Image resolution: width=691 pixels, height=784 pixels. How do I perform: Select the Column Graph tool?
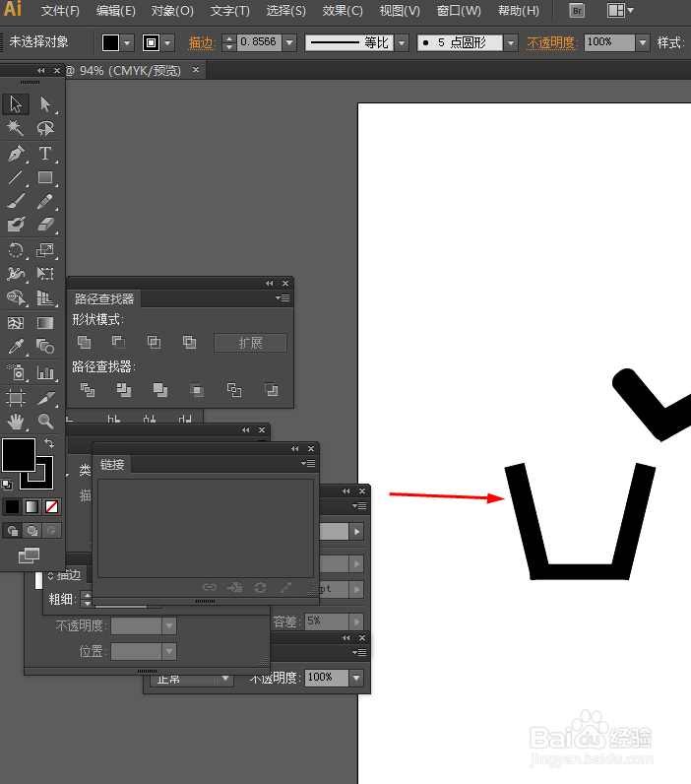pos(45,372)
